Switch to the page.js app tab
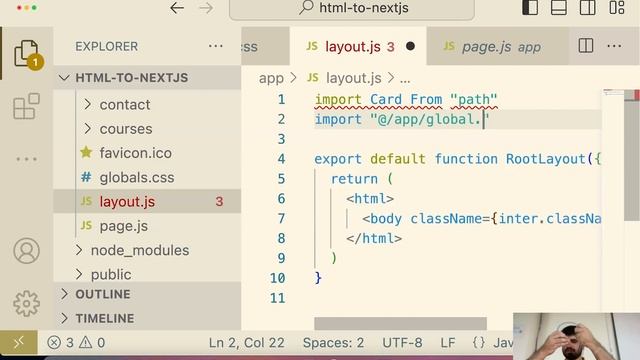 point(497,47)
